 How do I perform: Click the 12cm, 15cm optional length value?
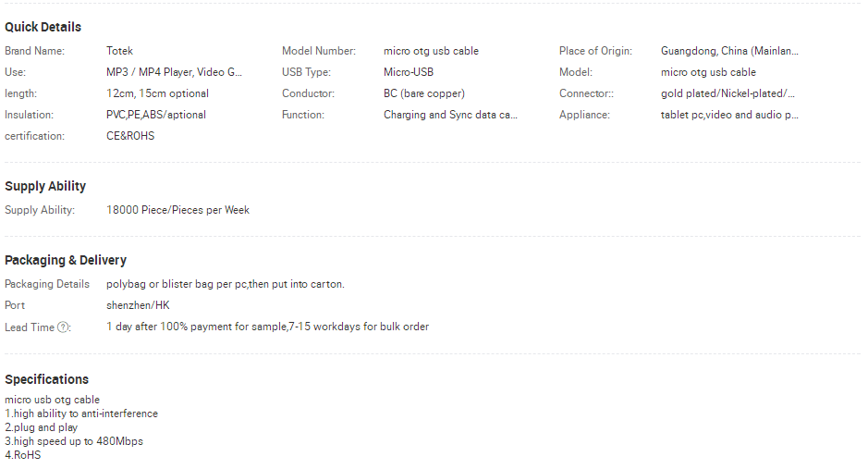[157, 93]
